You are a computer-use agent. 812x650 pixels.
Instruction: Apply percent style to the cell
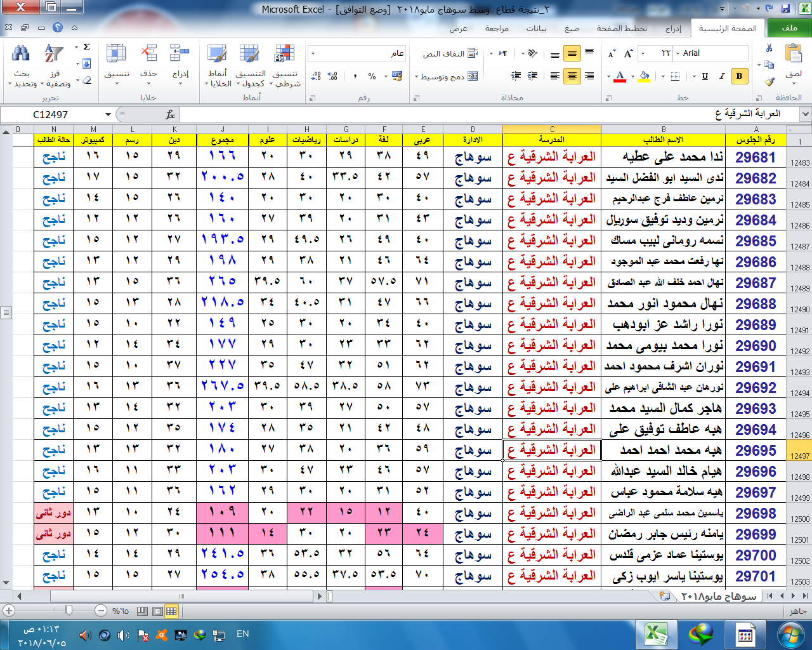click(x=372, y=76)
